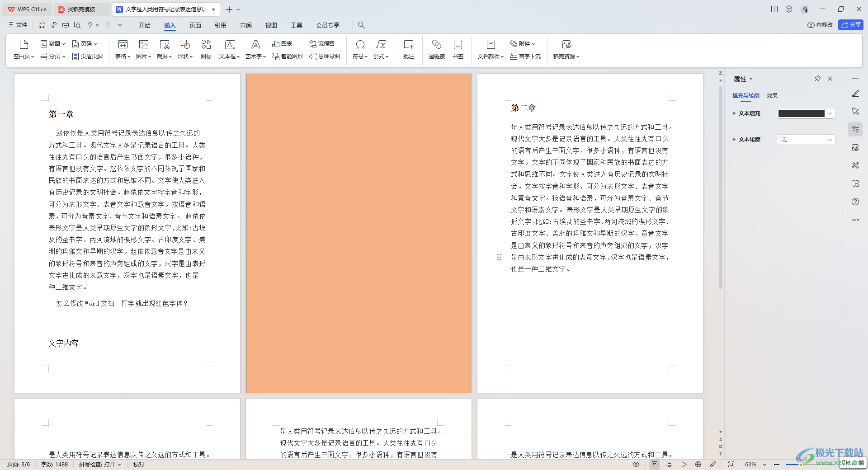Click the share (分享) button

(851, 25)
